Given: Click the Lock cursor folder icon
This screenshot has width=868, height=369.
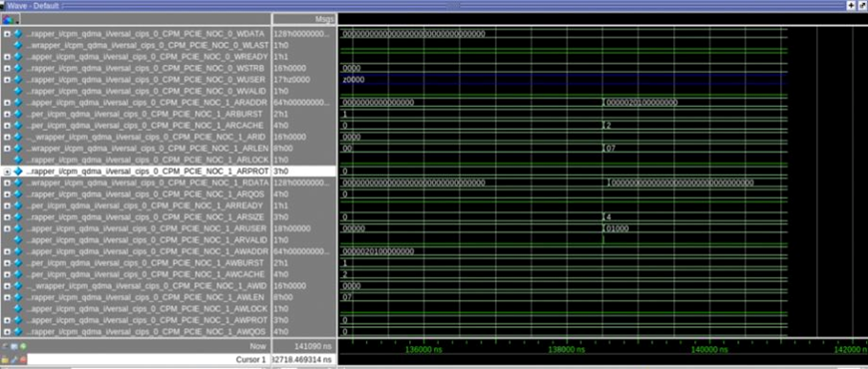Looking at the screenshot, I should click(6, 360).
